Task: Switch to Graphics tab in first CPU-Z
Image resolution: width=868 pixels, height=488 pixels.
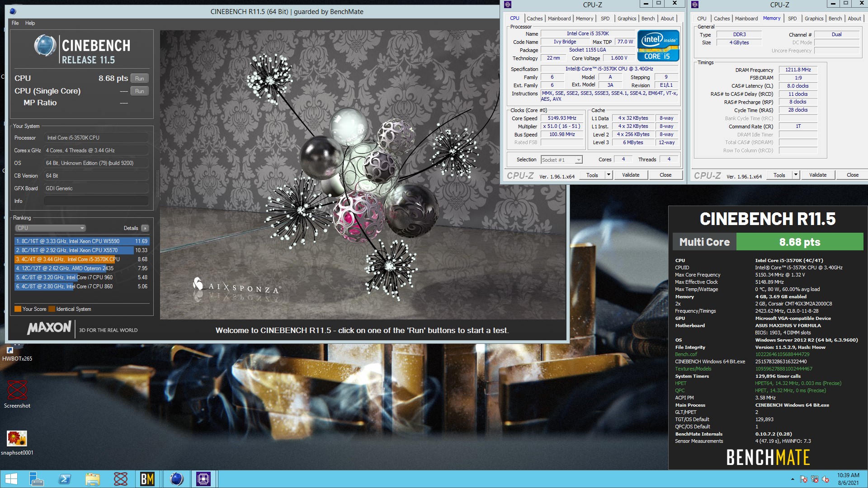Action: pyautogui.click(x=627, y=19)
